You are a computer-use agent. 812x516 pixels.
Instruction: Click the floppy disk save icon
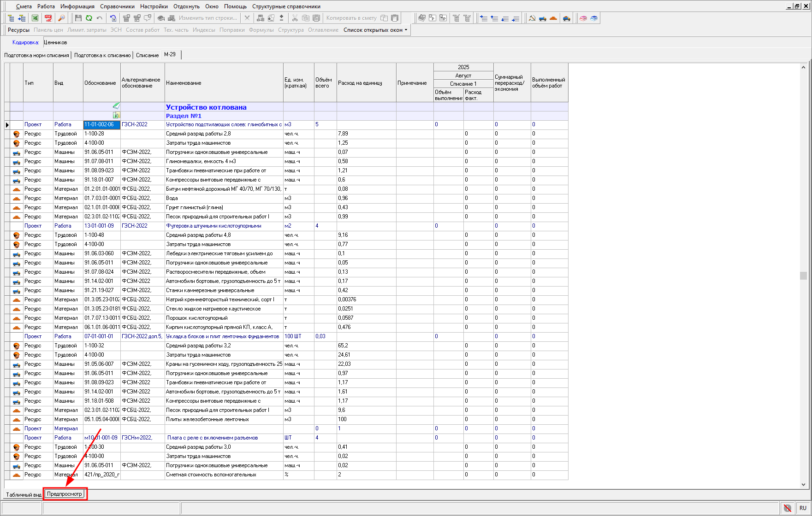78,18
